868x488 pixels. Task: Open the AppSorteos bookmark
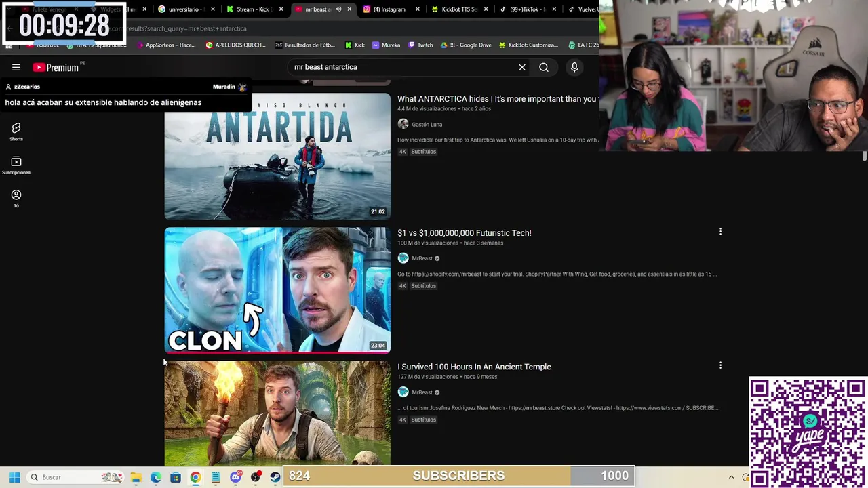(x=166, y=45)
